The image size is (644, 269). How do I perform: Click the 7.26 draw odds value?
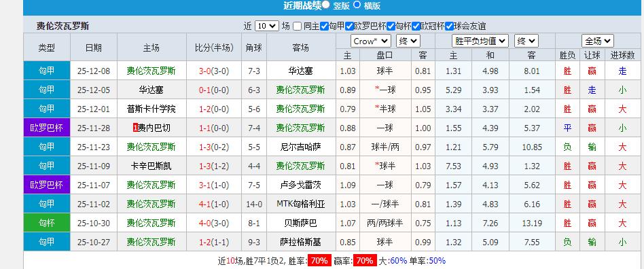click(490, 223)
